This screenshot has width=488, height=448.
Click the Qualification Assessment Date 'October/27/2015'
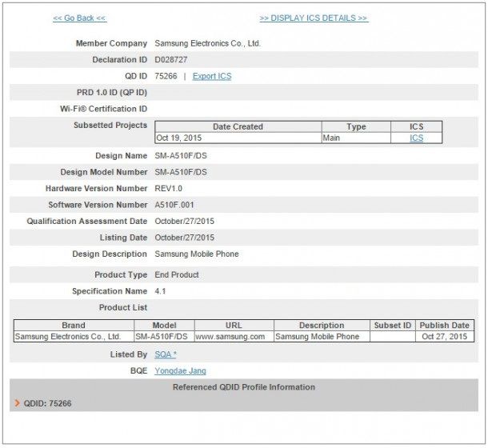click(x=185, y=222)
